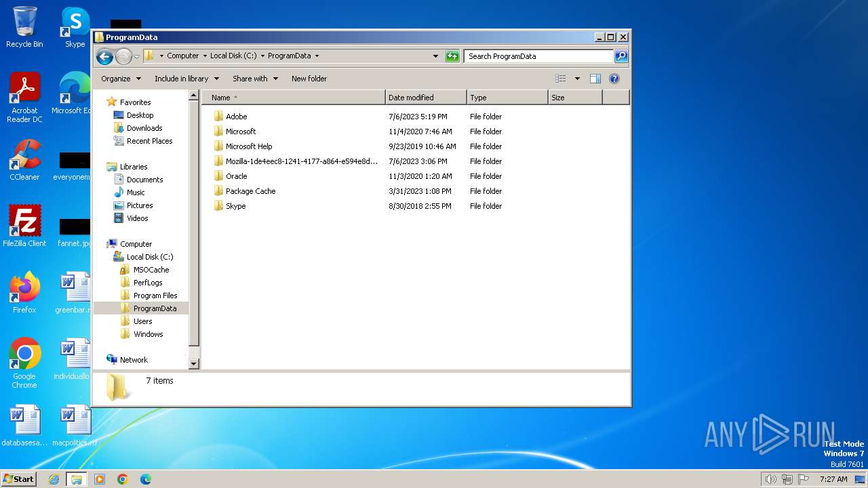Screen dimensions: 868x488
Task: Click Favorites in navigation pane
Action: click(135, 102)
